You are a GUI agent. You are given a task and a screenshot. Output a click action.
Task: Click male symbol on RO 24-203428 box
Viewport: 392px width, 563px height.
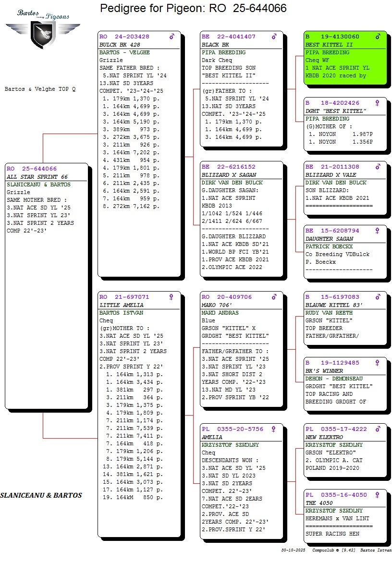click(x=172, y=37)
